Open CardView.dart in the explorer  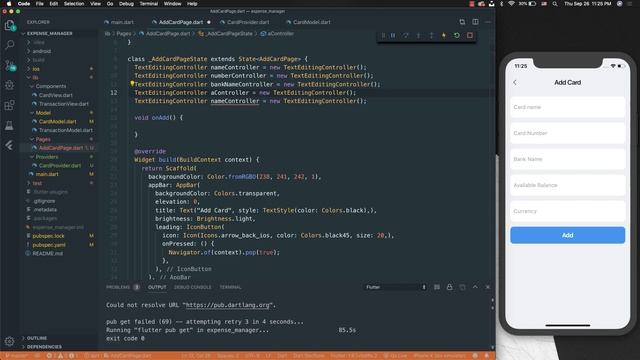[56, 95]
